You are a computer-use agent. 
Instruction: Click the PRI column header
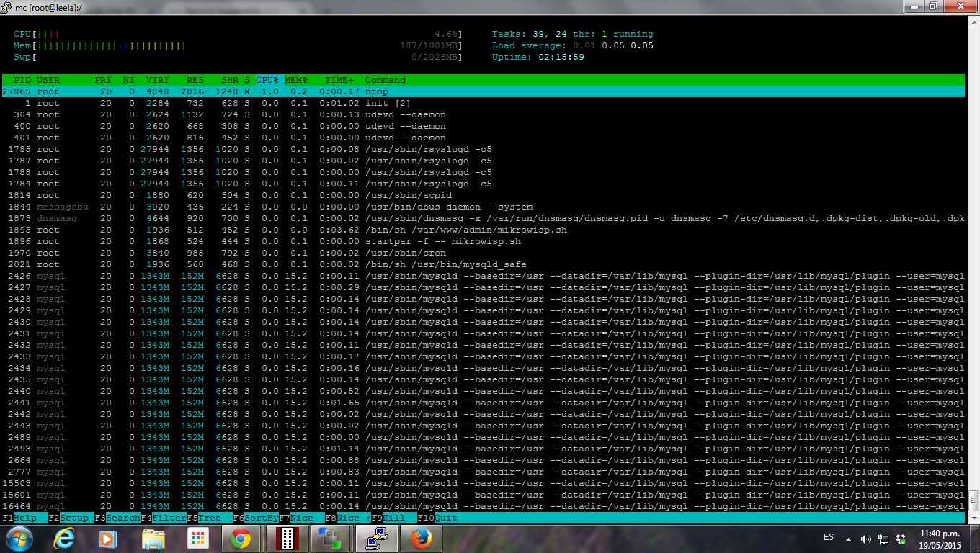[x=103, y=80]
